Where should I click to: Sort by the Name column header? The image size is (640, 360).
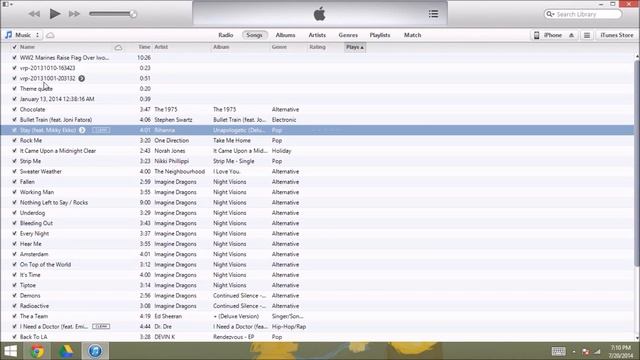pyautogui.click(x=27, y=47)
